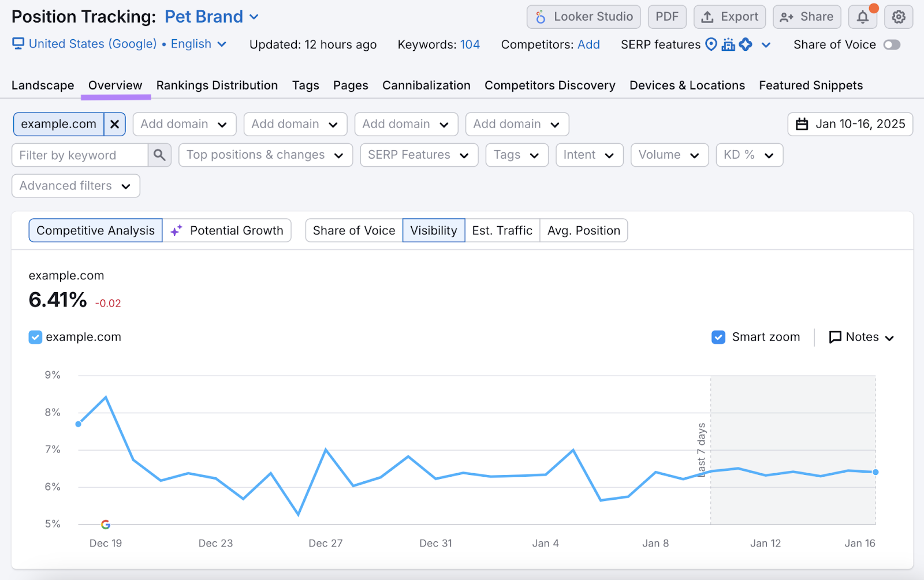Remove example.com domain with X
Viewport: 924px width, 580px height.
coord(114,124)
